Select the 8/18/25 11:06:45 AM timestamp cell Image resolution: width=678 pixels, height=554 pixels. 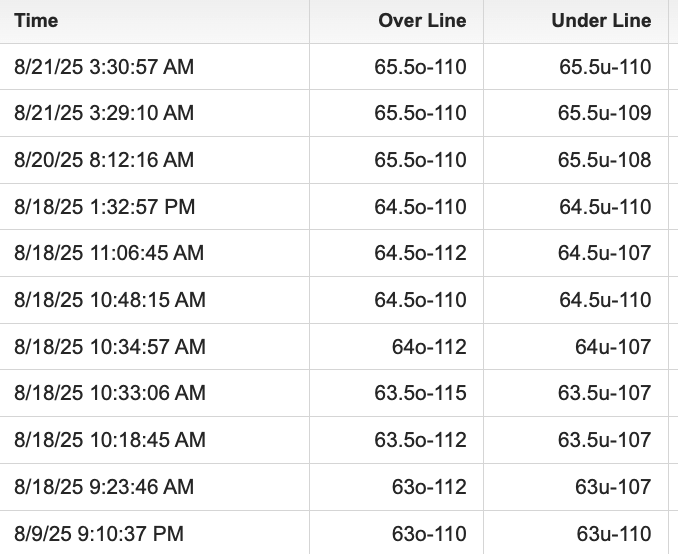pos(109,253)
